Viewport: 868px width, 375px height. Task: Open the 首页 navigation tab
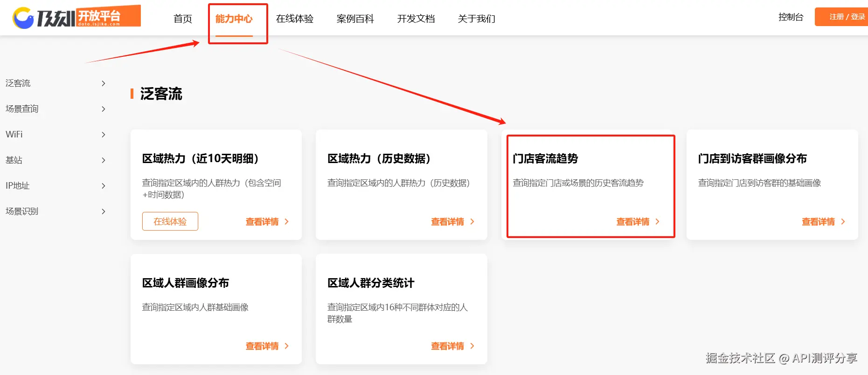pyautogui.click(x=183, y=19)
